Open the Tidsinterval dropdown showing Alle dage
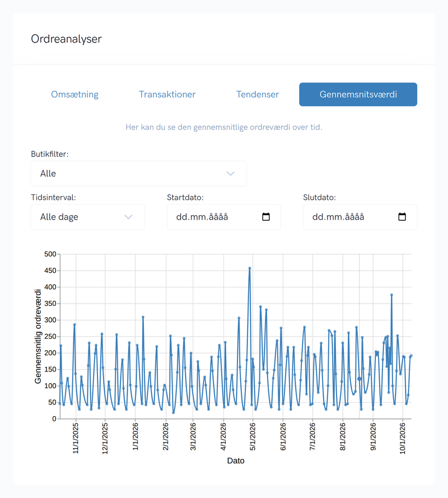448x498 pixels. (x=88, y=217)
